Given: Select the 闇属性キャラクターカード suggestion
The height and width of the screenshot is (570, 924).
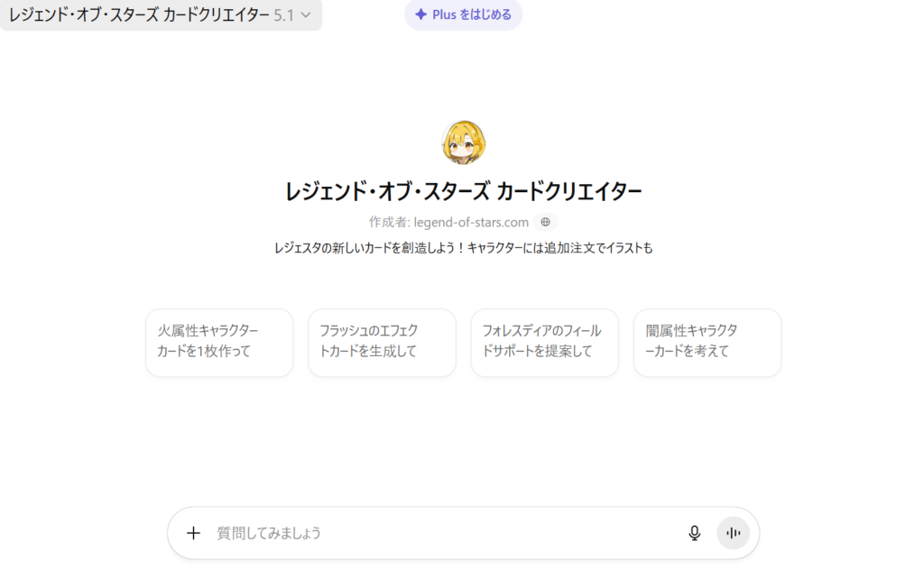Looking at the screenshot, I should 707,342.
